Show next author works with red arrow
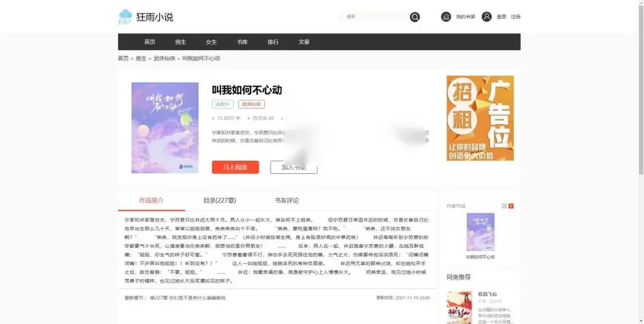This screenshot has width=644, height=324. (x=511, y=205)
